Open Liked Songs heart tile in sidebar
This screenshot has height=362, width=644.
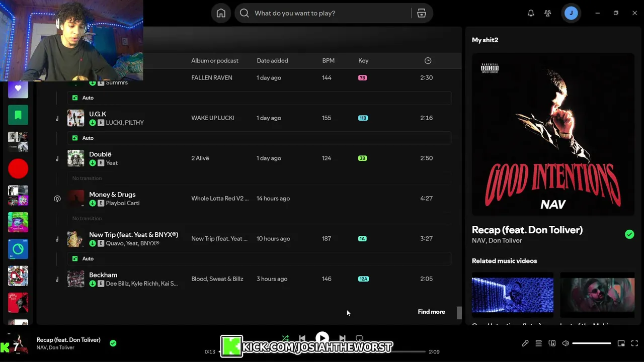coord(18,88)
